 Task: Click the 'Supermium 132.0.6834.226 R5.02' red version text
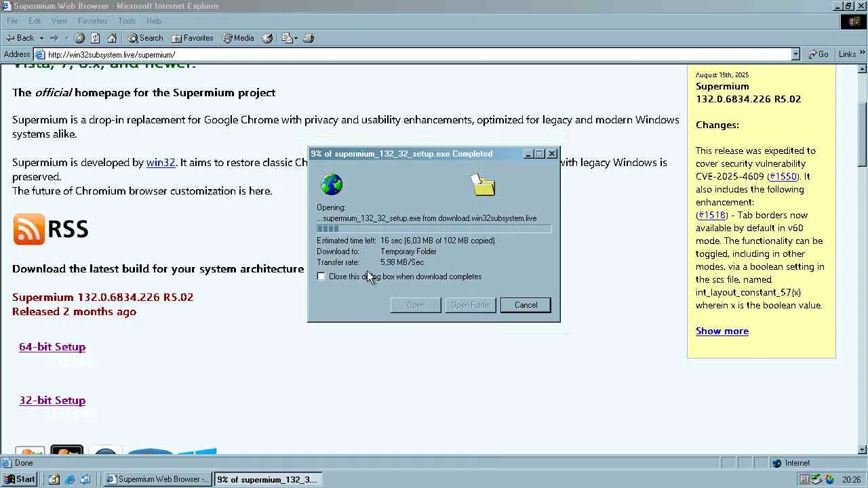pos(103,297)
